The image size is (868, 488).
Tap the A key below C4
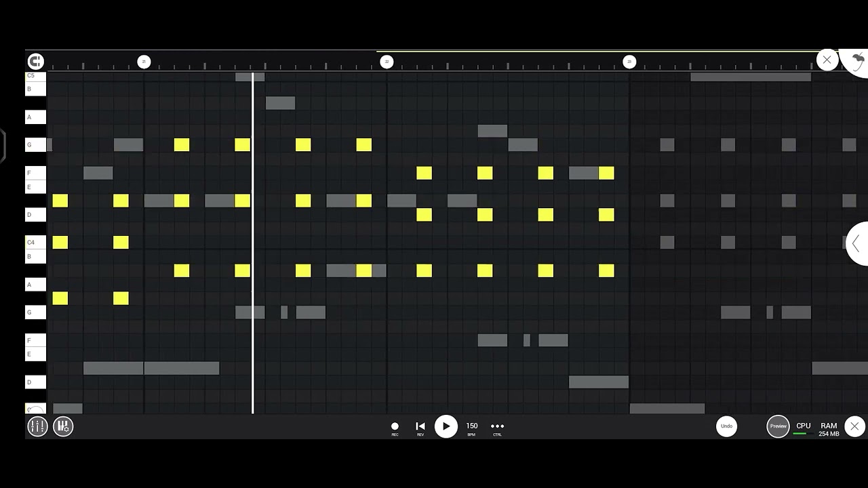point(35,285)
